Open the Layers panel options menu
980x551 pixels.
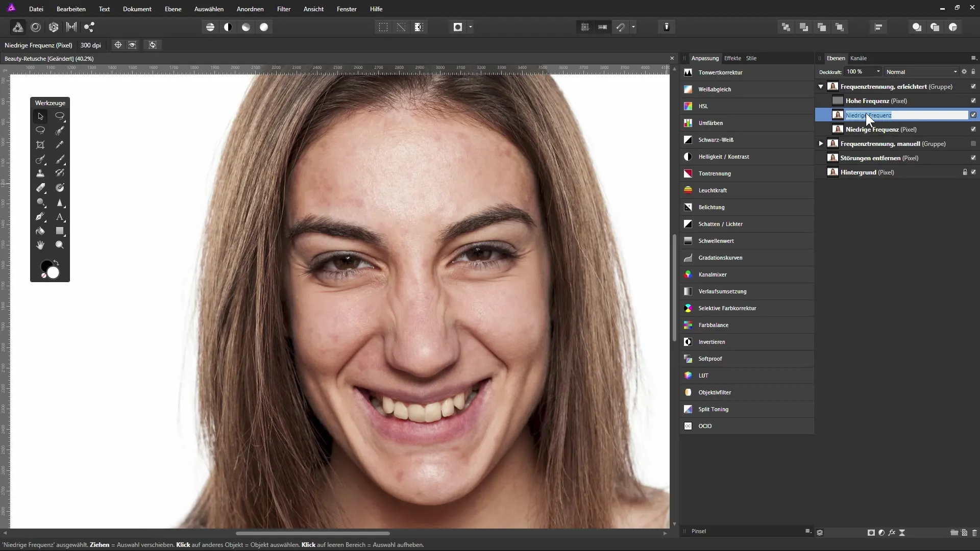click(x=973, y=58)
